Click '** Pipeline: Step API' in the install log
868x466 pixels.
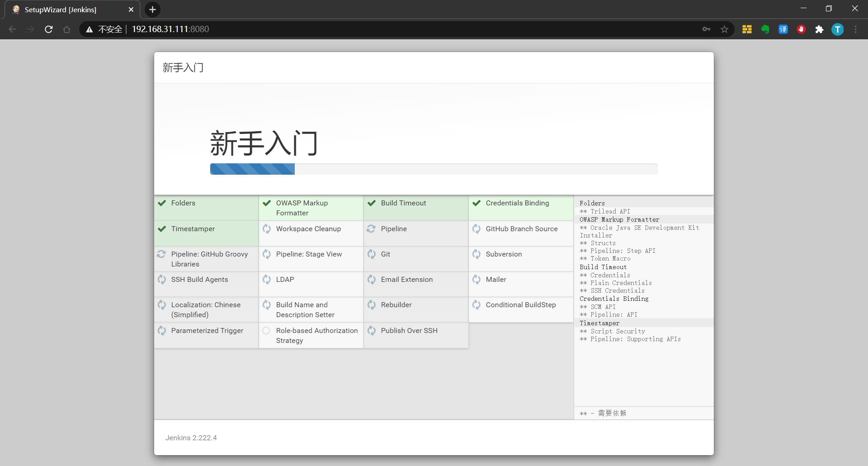(618, 251)
